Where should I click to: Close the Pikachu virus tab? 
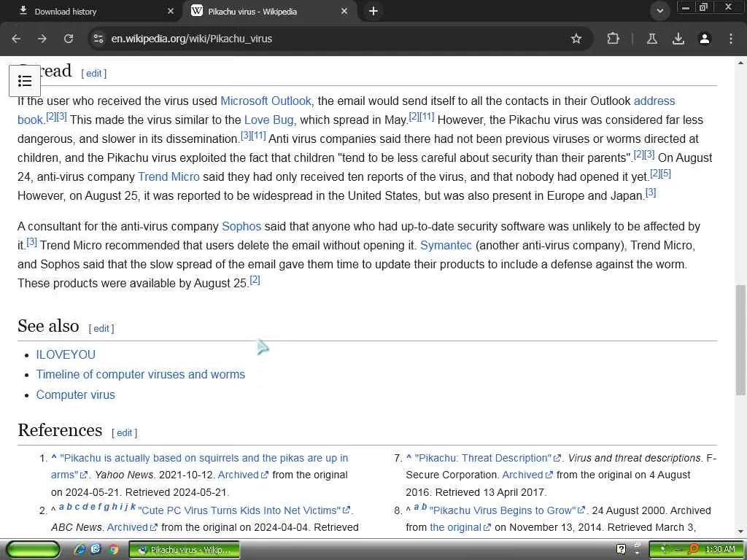click(x=344, y=11)
